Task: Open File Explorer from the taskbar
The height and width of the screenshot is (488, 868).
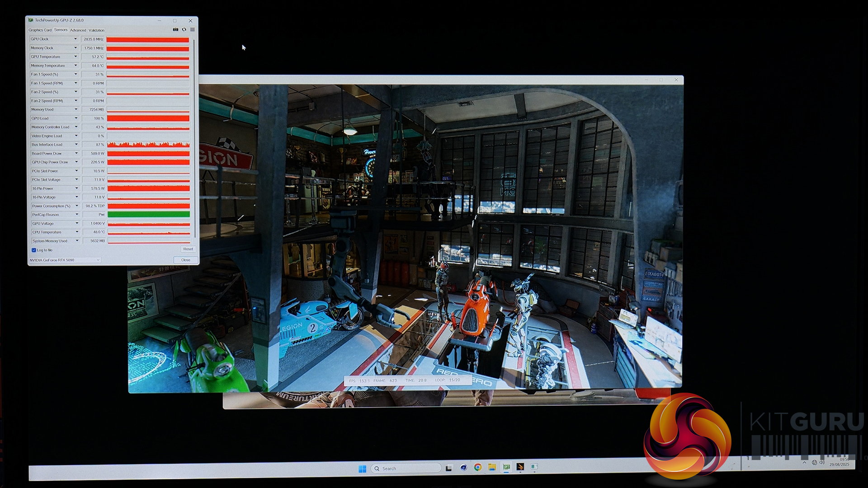Action: tap(492, 467)
